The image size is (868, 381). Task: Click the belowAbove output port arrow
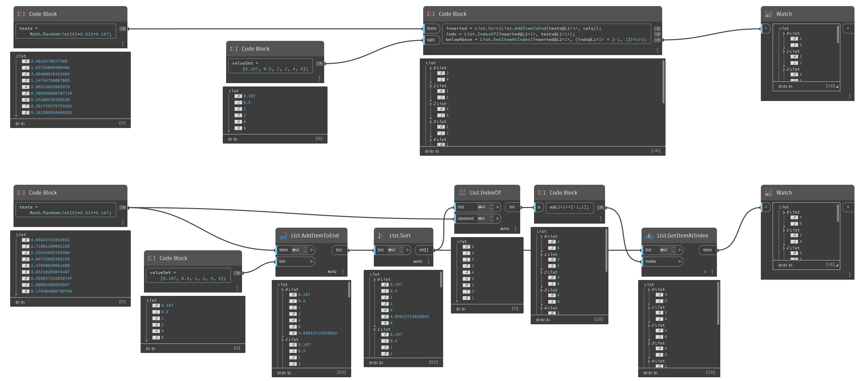657,40
